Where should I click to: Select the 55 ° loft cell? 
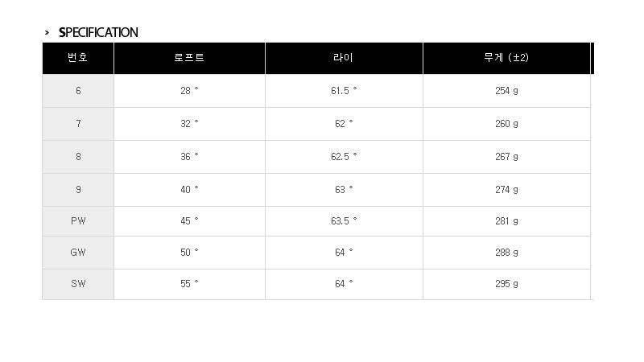189,283
